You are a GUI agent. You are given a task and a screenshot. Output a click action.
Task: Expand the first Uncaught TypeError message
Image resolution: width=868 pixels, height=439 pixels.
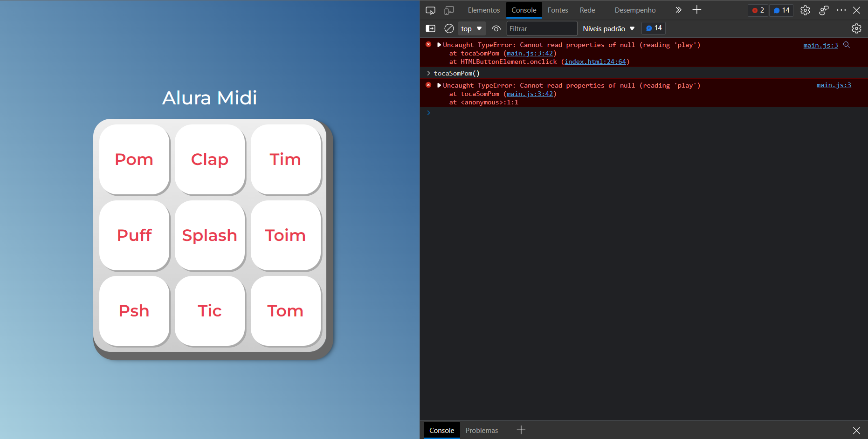(x=439, y=45)
